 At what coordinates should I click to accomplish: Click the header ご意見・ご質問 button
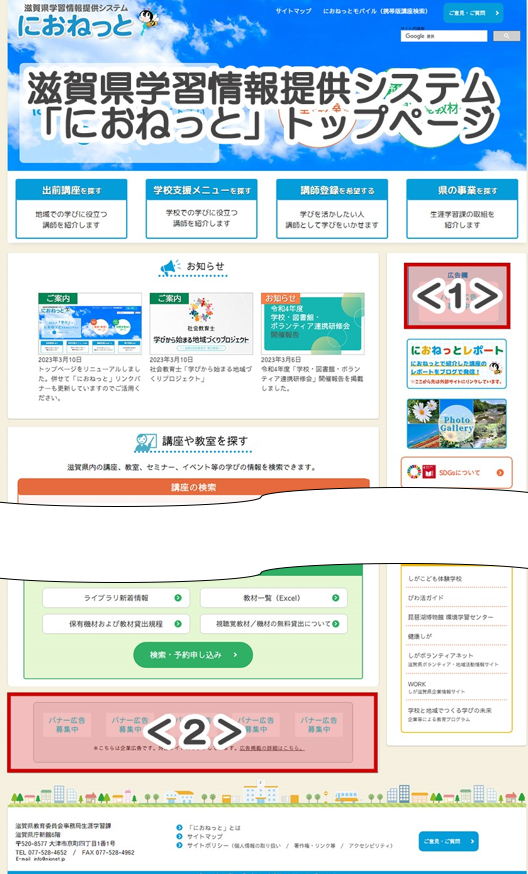(473, 13)
